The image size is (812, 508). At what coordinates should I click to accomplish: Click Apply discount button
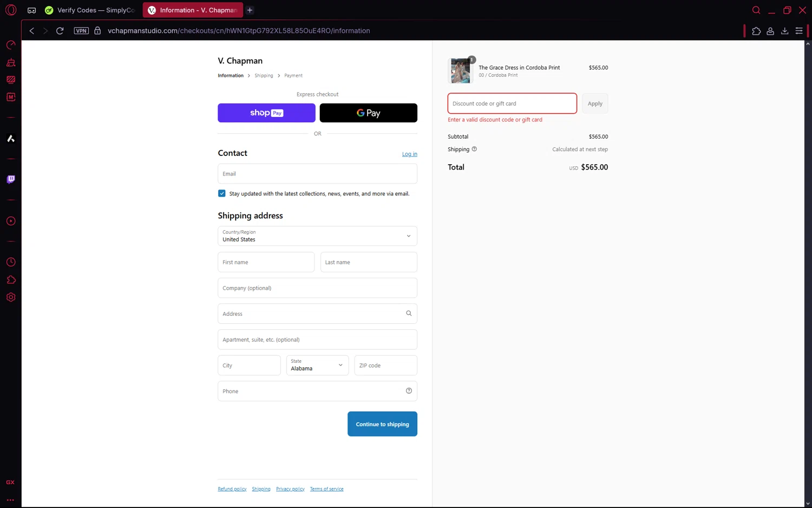click(x=595, y=103)
